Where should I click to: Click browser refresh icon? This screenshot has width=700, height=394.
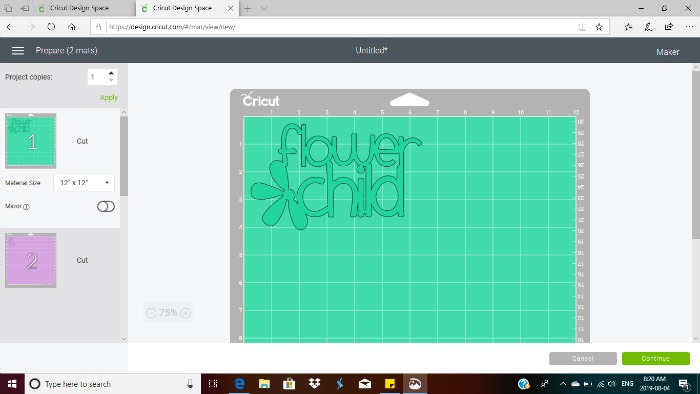51,27
